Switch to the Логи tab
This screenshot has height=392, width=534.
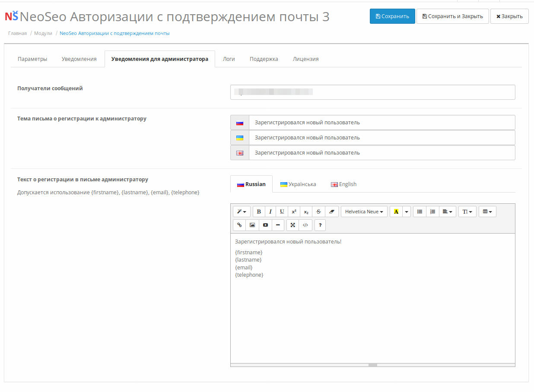[x=229, y=59]
